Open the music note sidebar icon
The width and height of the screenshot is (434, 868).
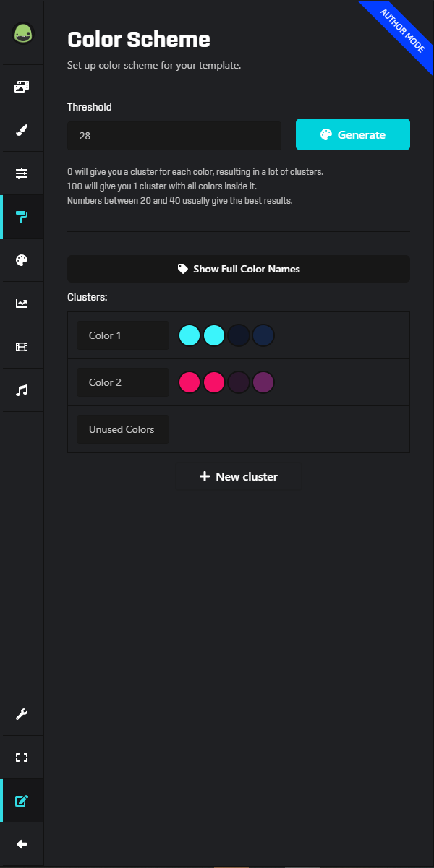point(22,390)
